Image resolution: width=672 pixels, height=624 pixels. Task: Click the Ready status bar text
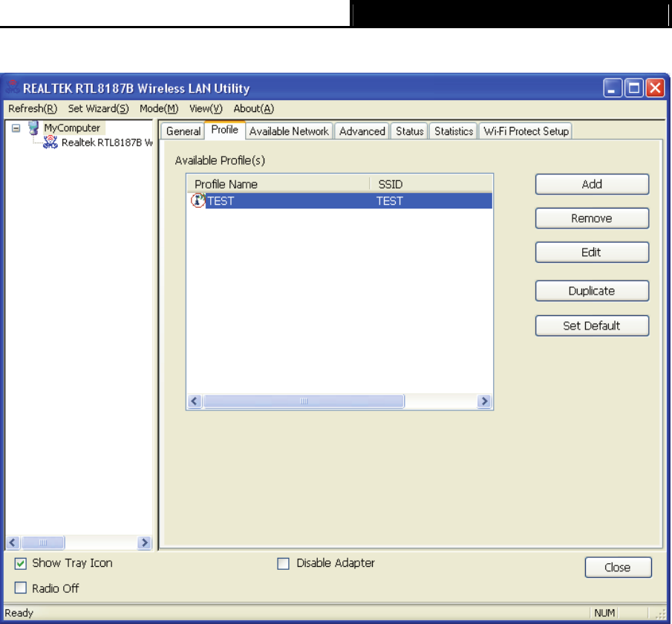[19, 613]
